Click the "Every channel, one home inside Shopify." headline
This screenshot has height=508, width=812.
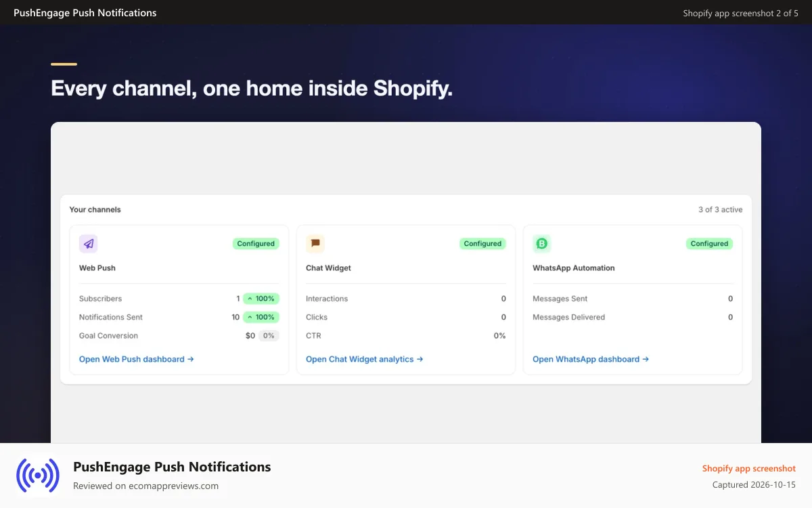tap(252, 89)
